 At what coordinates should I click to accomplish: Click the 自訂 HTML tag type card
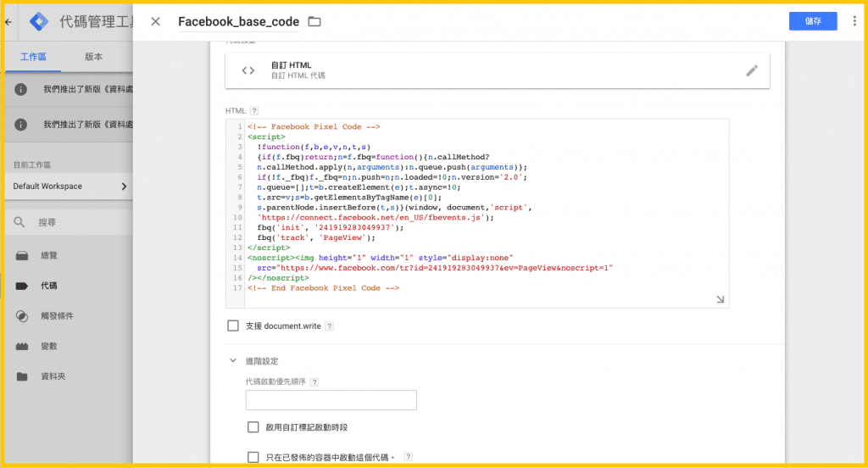497,70
